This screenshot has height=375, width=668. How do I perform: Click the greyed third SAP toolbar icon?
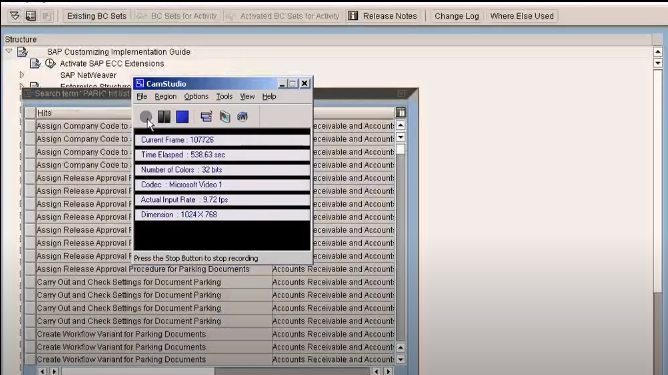point(47,16)
